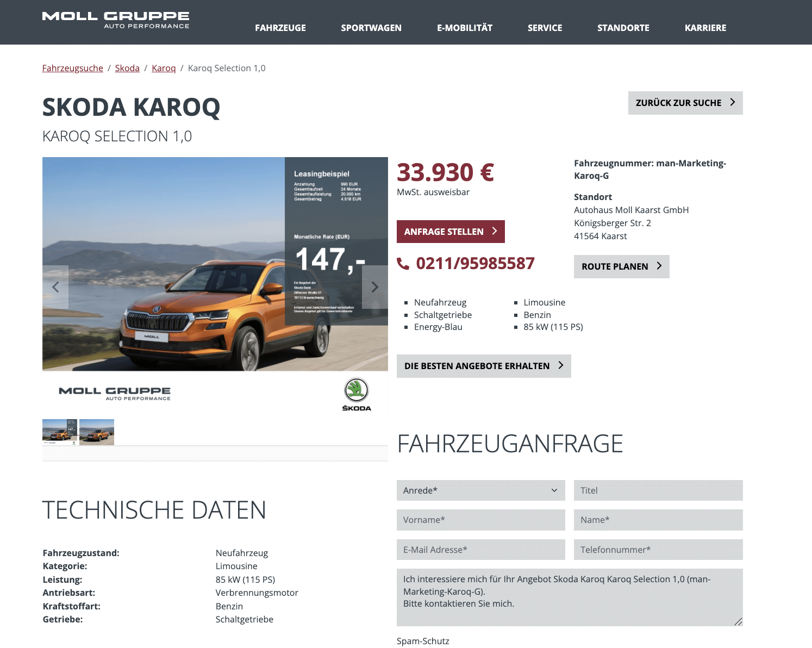Click the Fahrzeugnummer man-Marketing-Karoq-G text
The height and width of the screenshot is (648, 812).
[650, 169]
